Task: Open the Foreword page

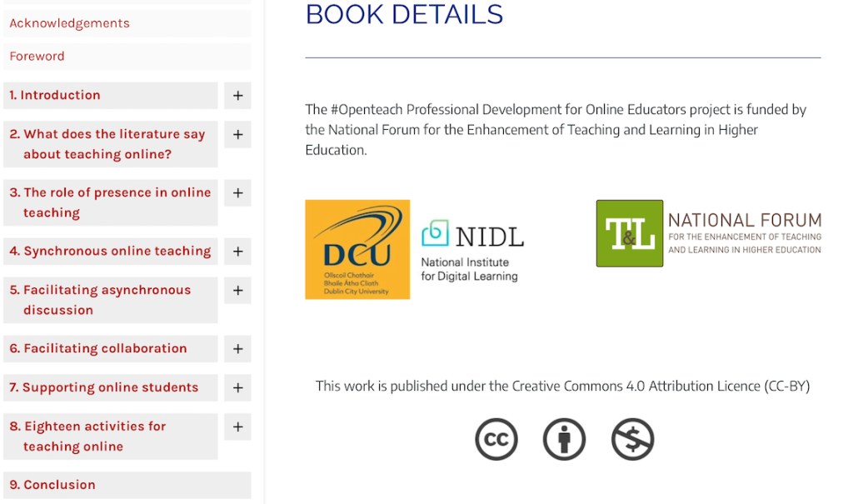Action: point(37,57)
